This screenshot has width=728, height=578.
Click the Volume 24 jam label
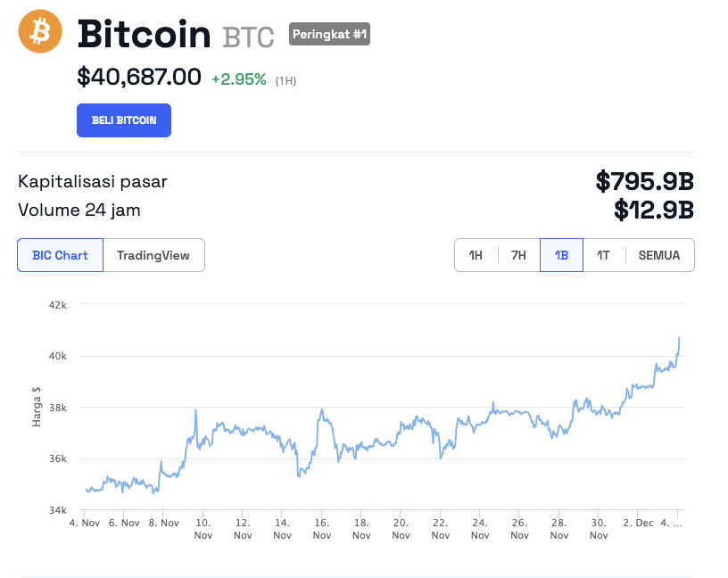pyautogui.click(x=79, y=211)
